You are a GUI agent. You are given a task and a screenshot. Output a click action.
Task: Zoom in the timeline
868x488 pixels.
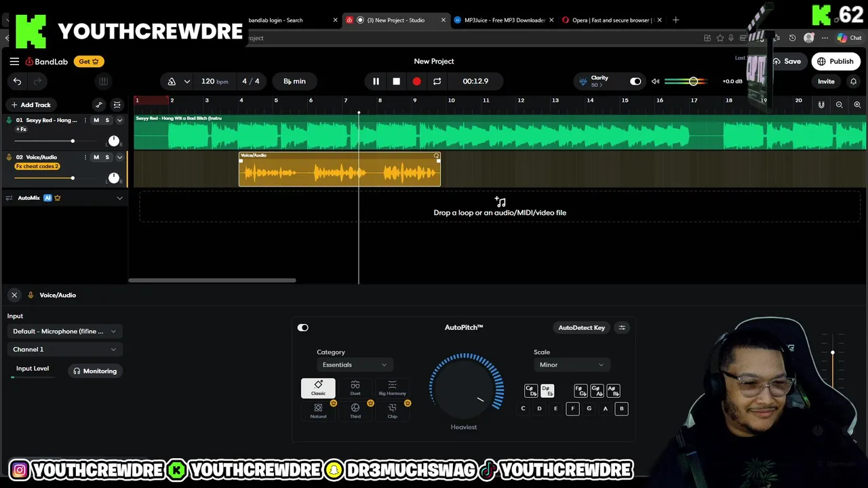point(857,104)
